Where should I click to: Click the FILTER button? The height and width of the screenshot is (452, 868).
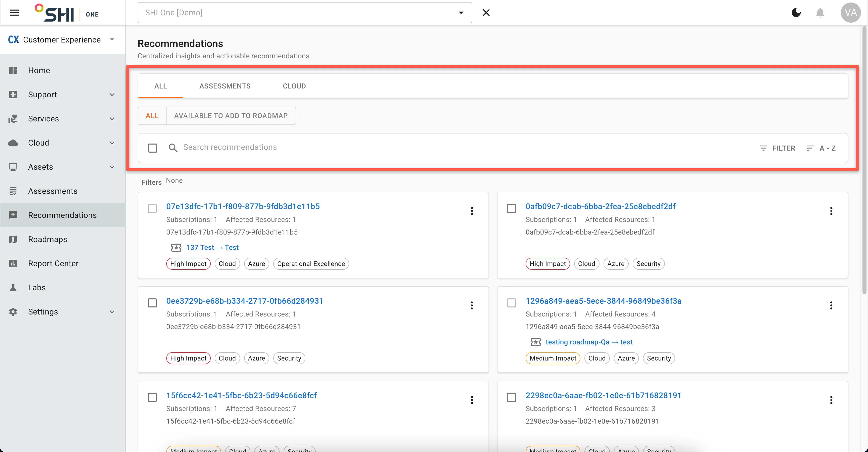[777, 148]
